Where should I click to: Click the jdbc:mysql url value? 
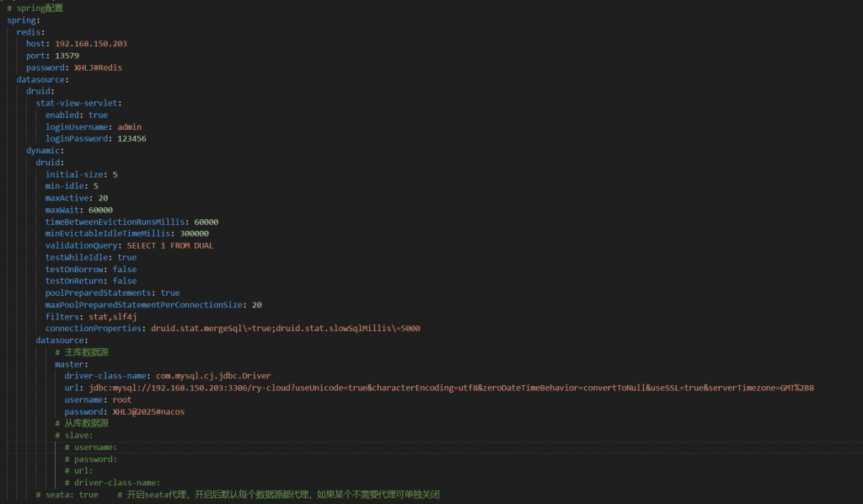[452, 388]
